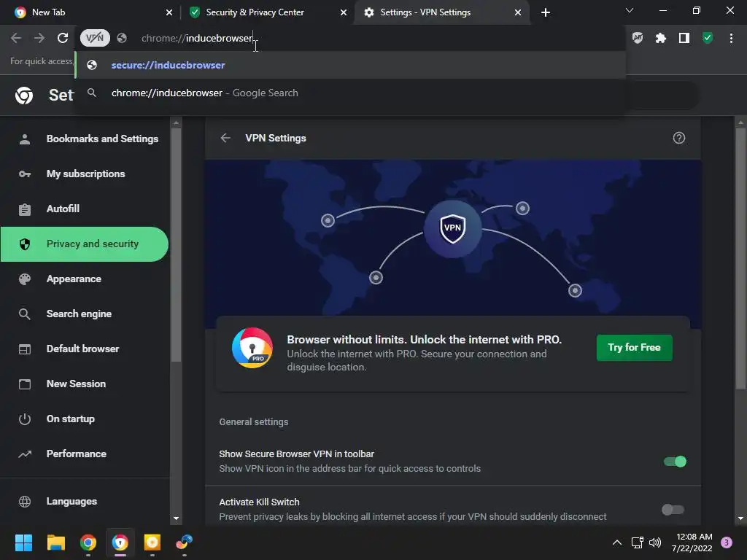Screen dimensions: 747x560
Task: Enable the Activate Kill Switch toggle
Action: click(673, 510)
